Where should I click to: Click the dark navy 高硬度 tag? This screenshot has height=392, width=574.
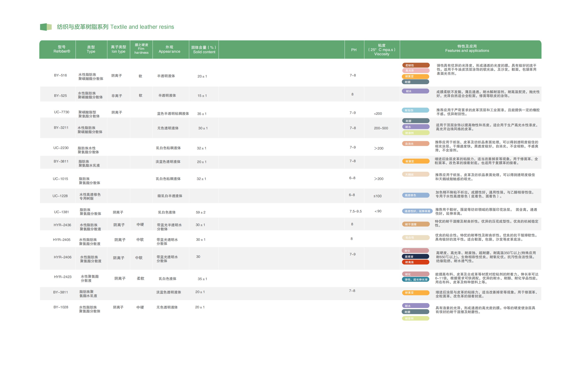click(x=415, y=257)
